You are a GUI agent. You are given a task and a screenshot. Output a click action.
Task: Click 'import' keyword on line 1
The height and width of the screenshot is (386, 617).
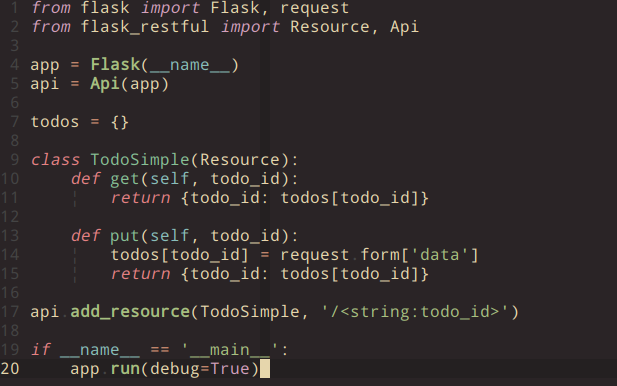point(170,8)
